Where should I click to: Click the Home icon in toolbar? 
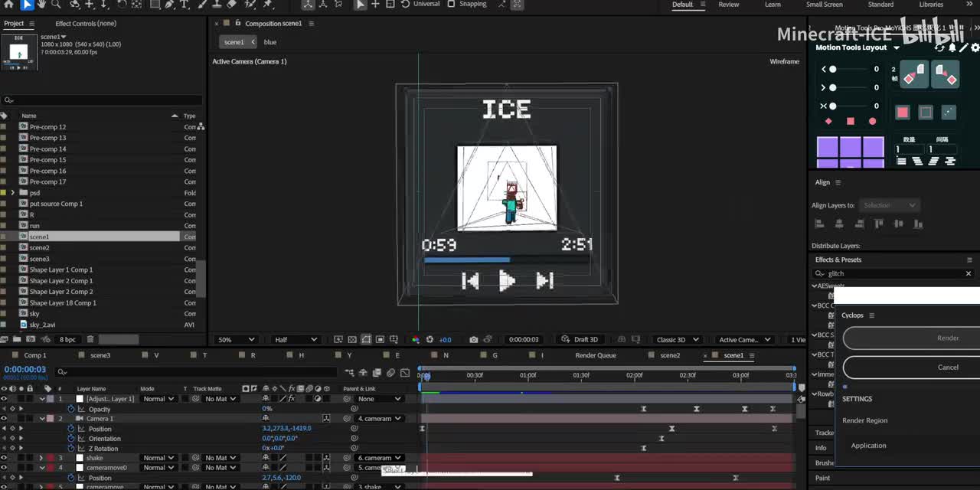[x=8, y=5]
